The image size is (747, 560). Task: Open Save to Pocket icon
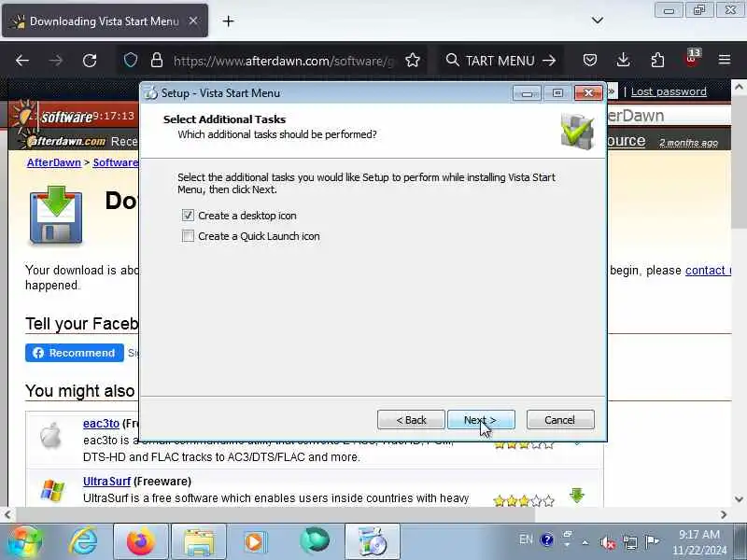pyautogui.click(x=590, y=60)
